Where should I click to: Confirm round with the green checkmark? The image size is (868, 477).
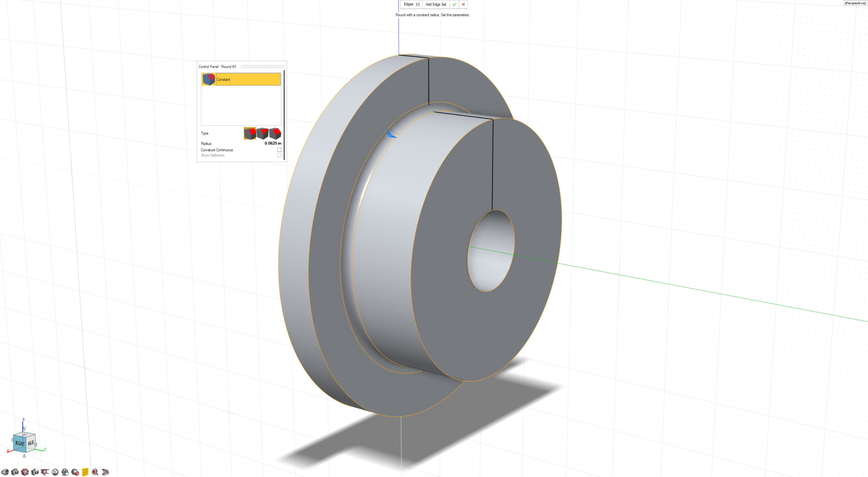click(x=454, y=4)
